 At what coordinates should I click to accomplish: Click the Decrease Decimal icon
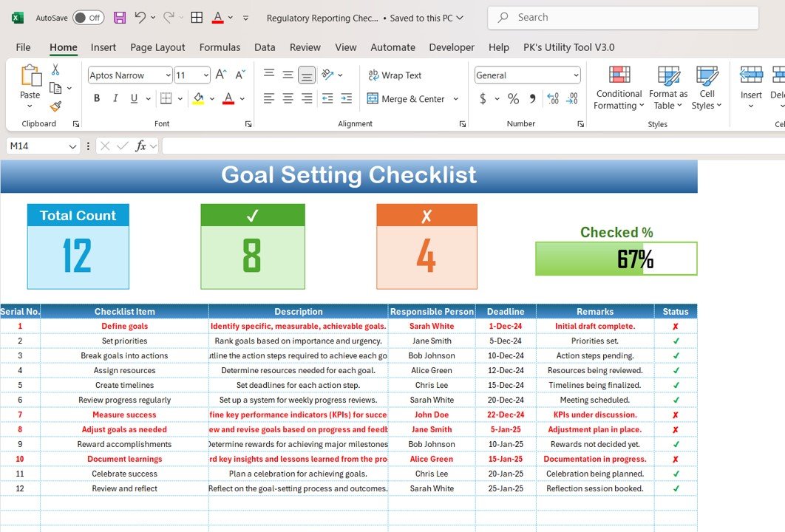571,98
